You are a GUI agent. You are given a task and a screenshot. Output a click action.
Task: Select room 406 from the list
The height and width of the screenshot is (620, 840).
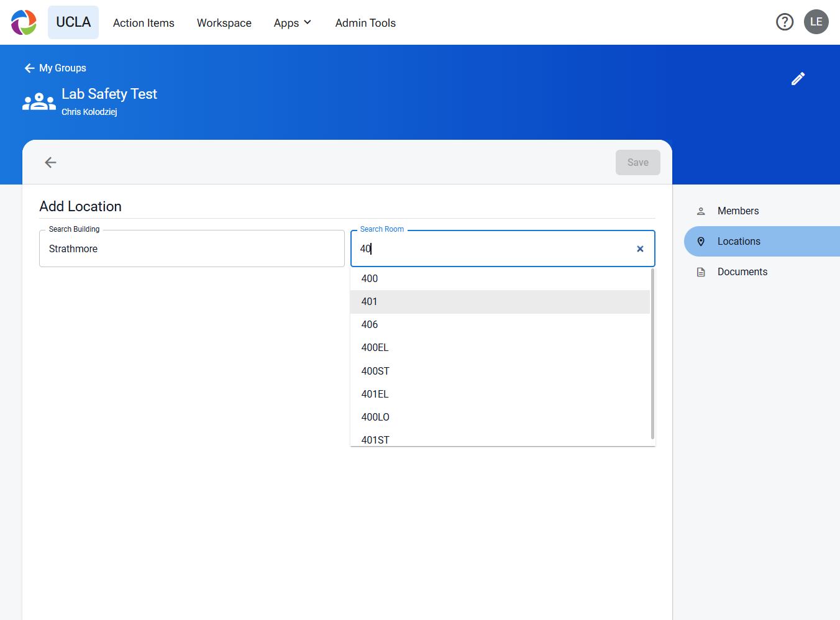(500, 324)
